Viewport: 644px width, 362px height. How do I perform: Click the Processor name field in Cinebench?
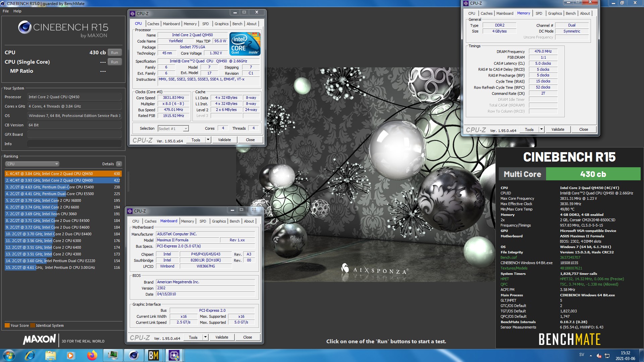(74, 97)
